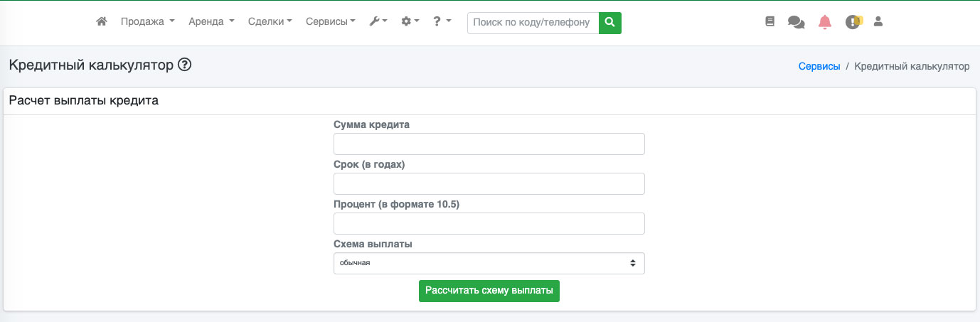980x322 pixels.
Task: Click the help icon beside Кредитный калькулятор
Action: (185, 65)
